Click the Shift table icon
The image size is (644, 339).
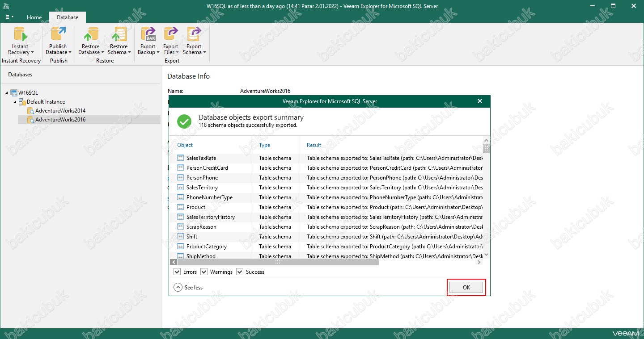(181, 237)
